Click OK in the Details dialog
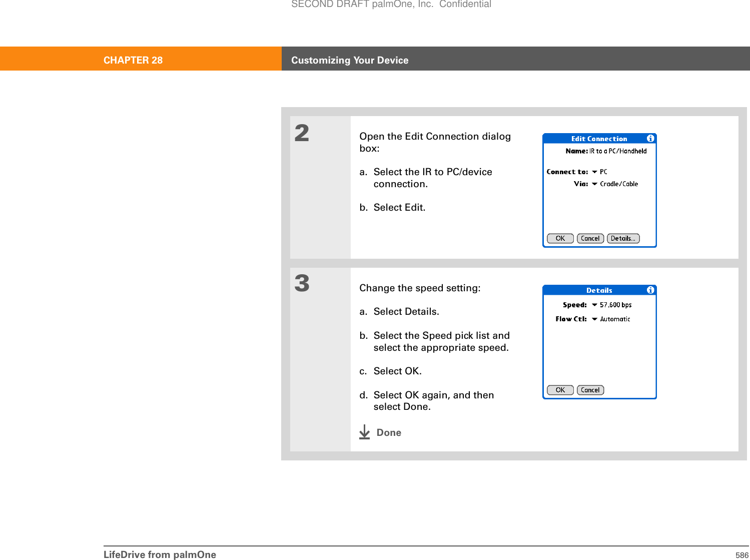The width and height of the screenshot is (750, 560). click(560, 390)
